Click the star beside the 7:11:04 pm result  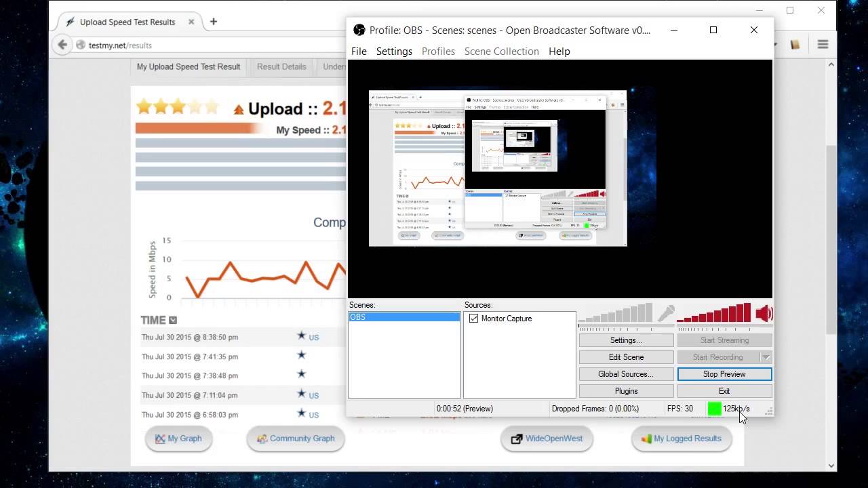[302, 394]
